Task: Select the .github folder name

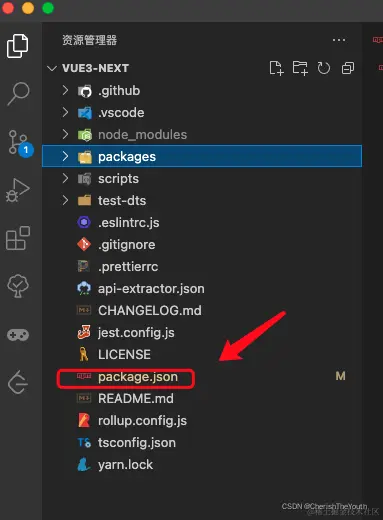Action: point(119,91)
